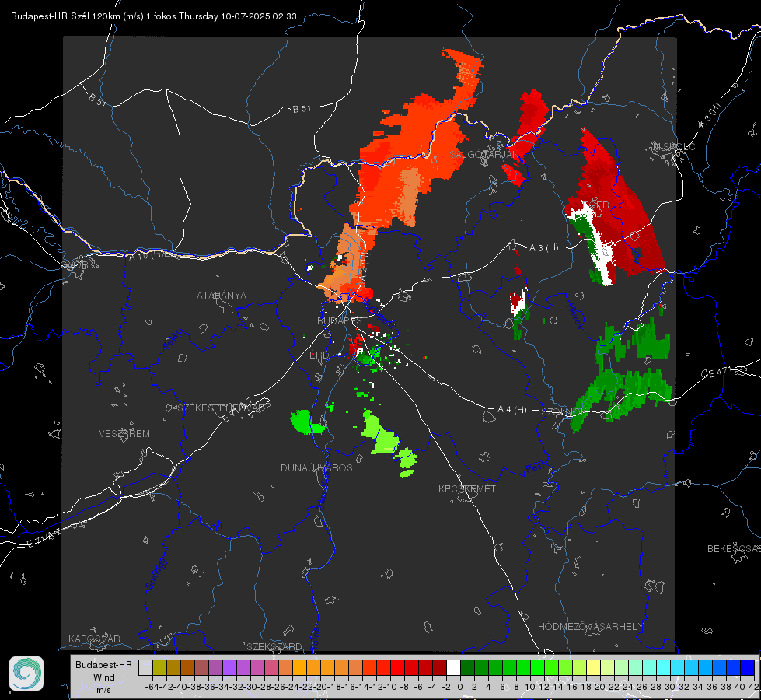The image size is (761, 700).
Task: Click the SALGOTARJAN city label
Action: [483, 154]
